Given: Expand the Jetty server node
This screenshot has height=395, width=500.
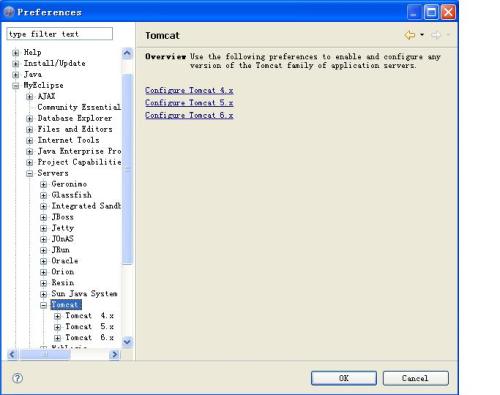Looking at the screenshot, I should (43, 229).
